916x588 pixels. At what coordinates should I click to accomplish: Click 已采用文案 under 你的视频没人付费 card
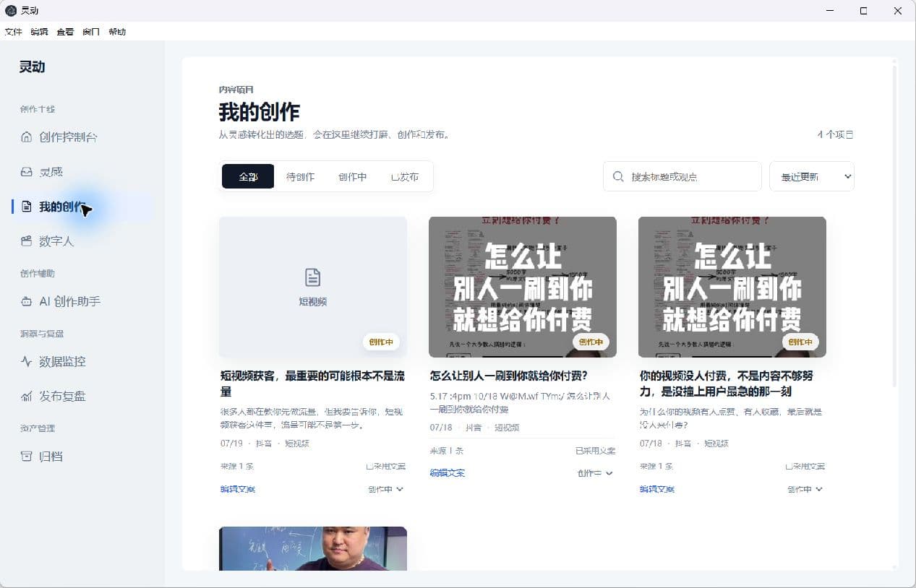(805, 467)
